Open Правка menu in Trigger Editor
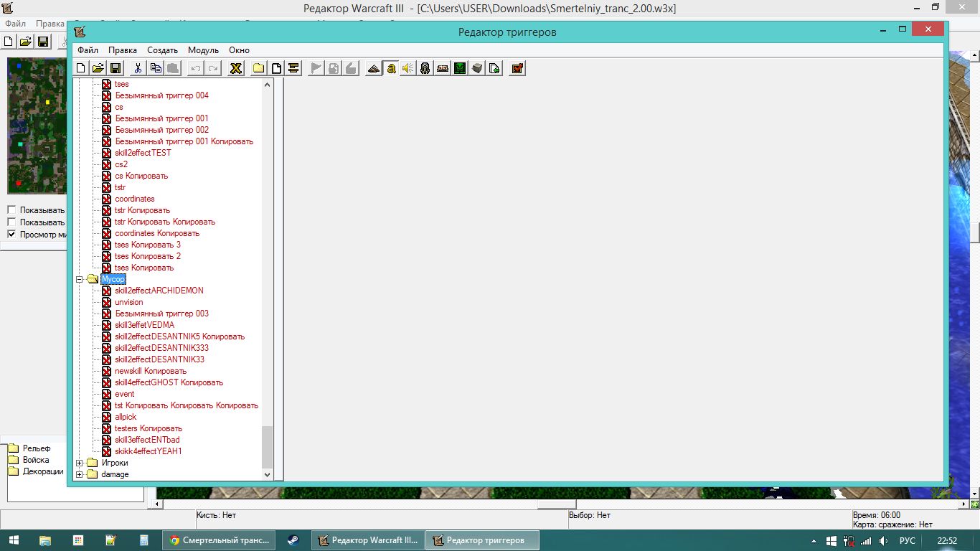Image resolution: width=980 pixels, height=551 pixels. tap(123, 50)
